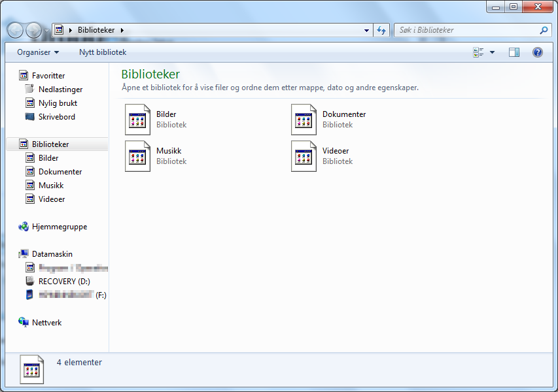558x392 pixels.
Task: Select the Musikk library icon in main pane
Action: pyautogui.click(x=137, y=156)
